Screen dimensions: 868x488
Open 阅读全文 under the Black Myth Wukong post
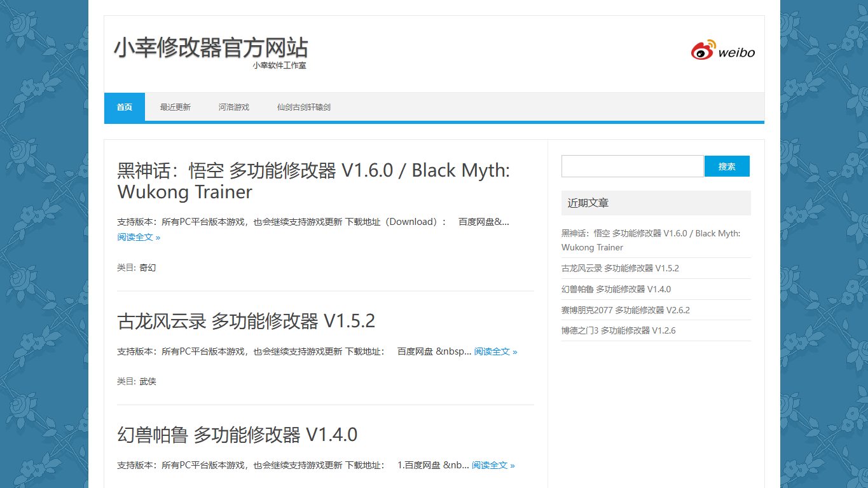pos(139,237)
